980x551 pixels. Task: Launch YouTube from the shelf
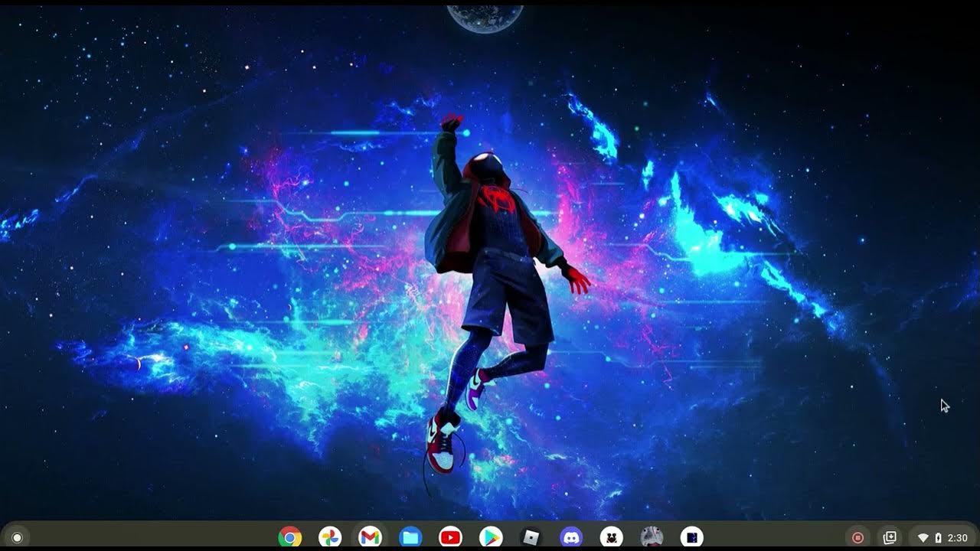pyautogui.click(x=451, y=537)
